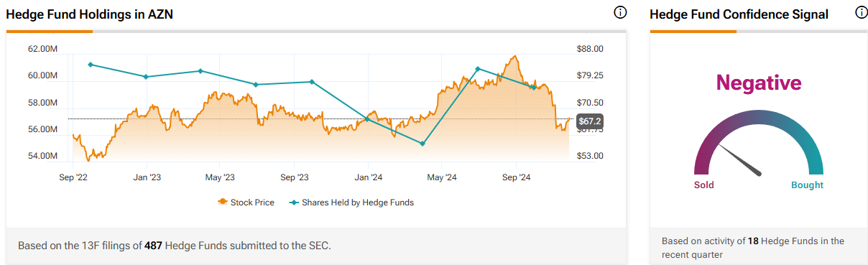Select the Sep '22 axis label

point(73,176)
